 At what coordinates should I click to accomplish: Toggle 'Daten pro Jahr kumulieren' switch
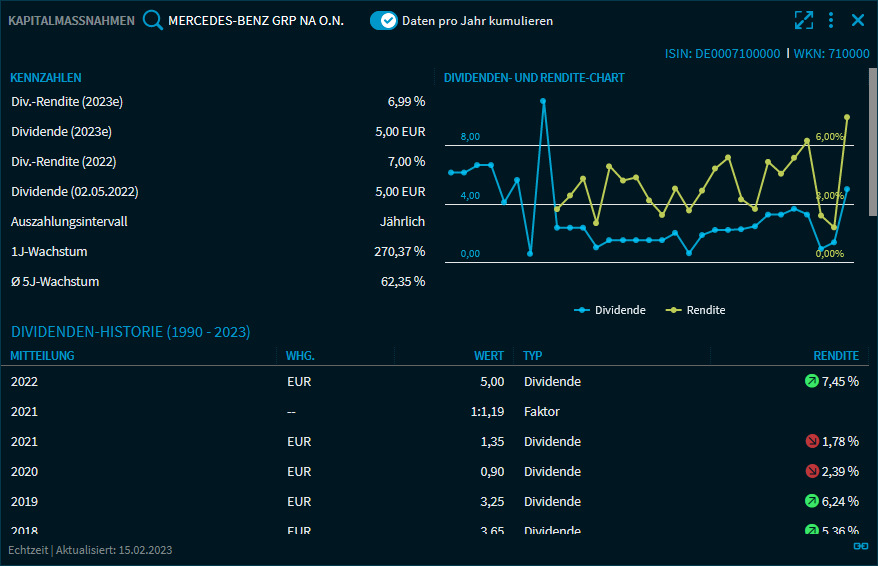[384, 20]
